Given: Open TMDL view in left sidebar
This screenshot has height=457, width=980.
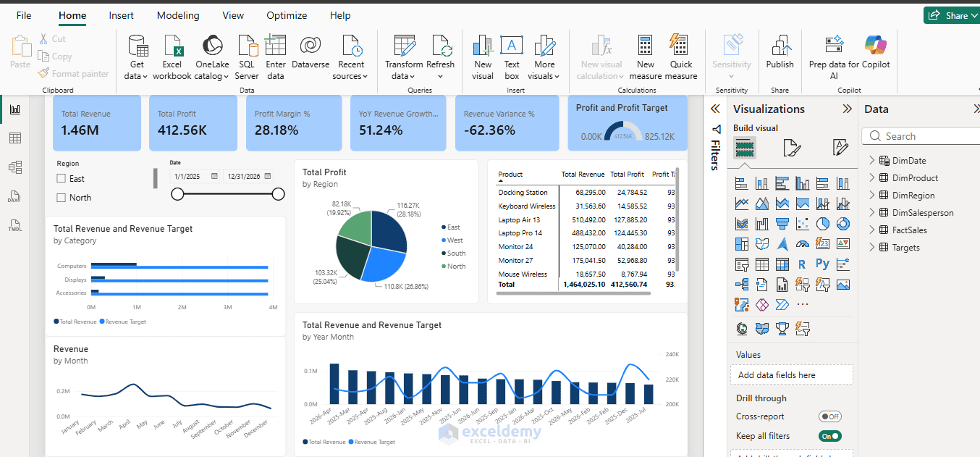Looking at the screenshot, I should click(15, 225).
